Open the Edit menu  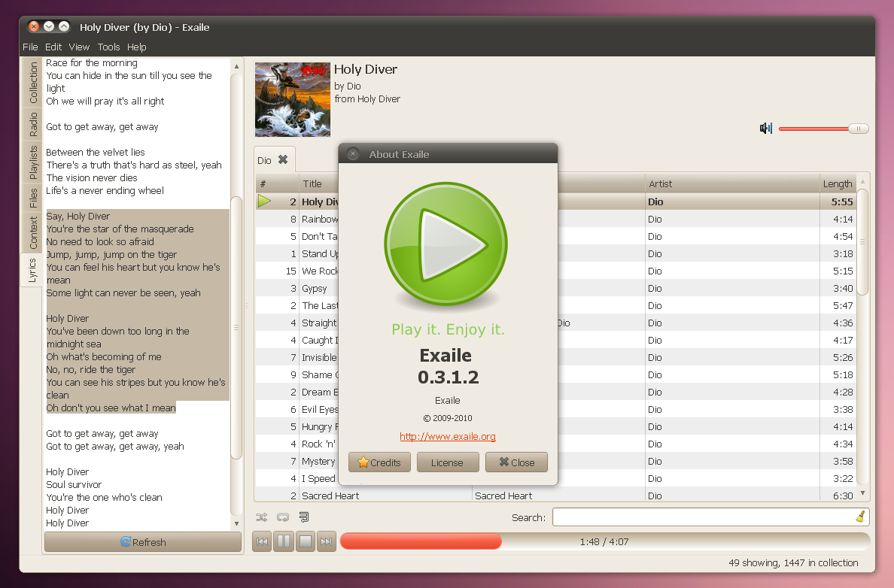pos(53,47)
